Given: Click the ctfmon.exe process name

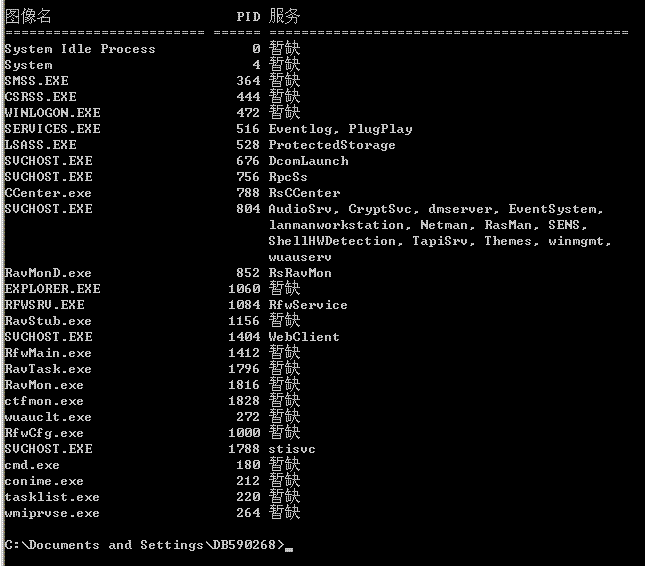Looking at the screenshot, I should [x=44, y=401].
